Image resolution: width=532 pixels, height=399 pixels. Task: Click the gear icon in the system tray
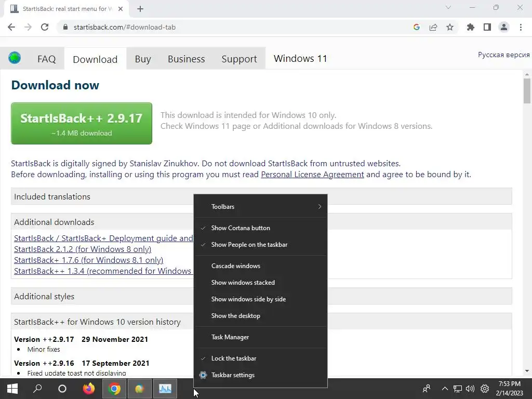(x=485, y=389)
